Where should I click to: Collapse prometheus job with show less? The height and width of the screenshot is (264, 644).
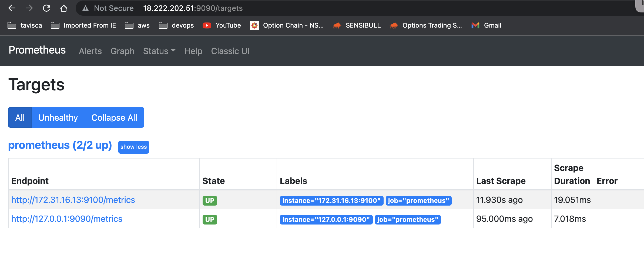133,147
